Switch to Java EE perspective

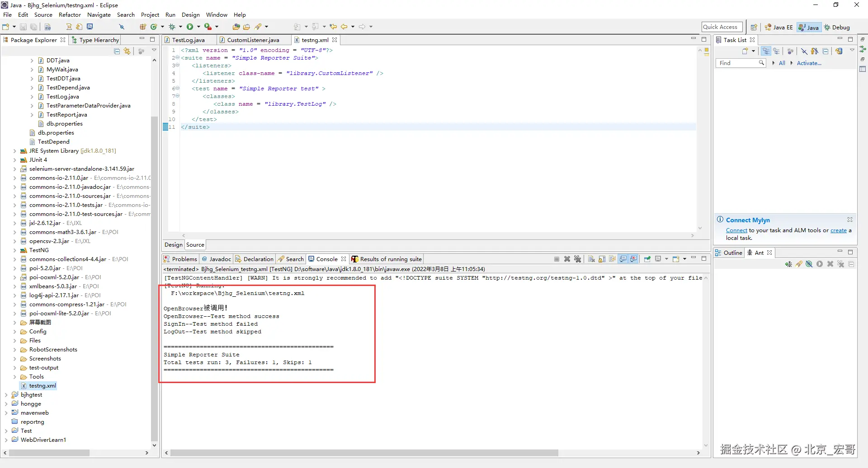[x=779, y=27]
